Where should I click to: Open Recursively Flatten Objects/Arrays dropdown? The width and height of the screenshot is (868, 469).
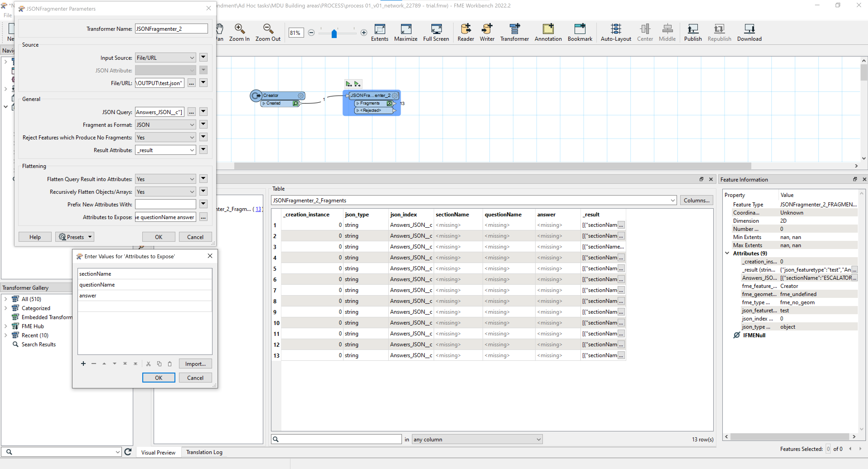[165, 192]
